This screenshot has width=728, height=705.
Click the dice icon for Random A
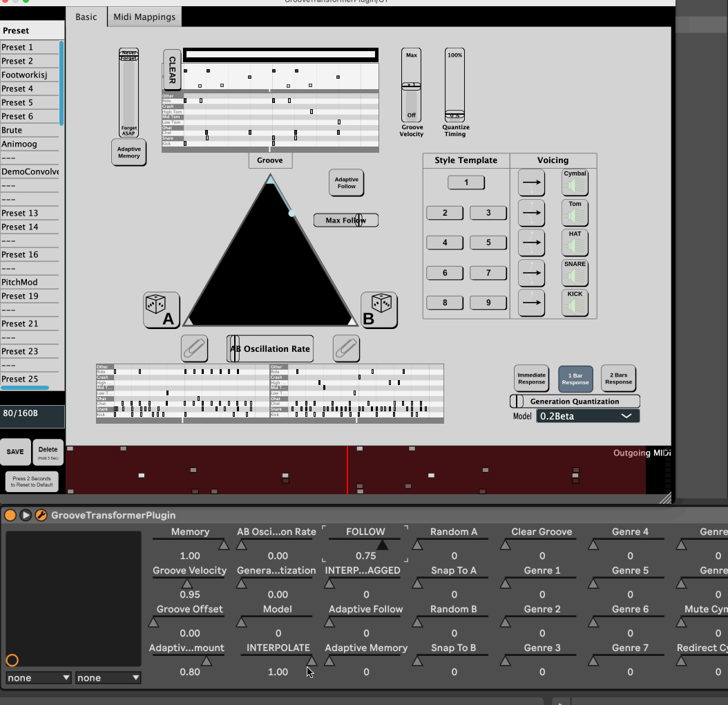(x=162, y=310)
